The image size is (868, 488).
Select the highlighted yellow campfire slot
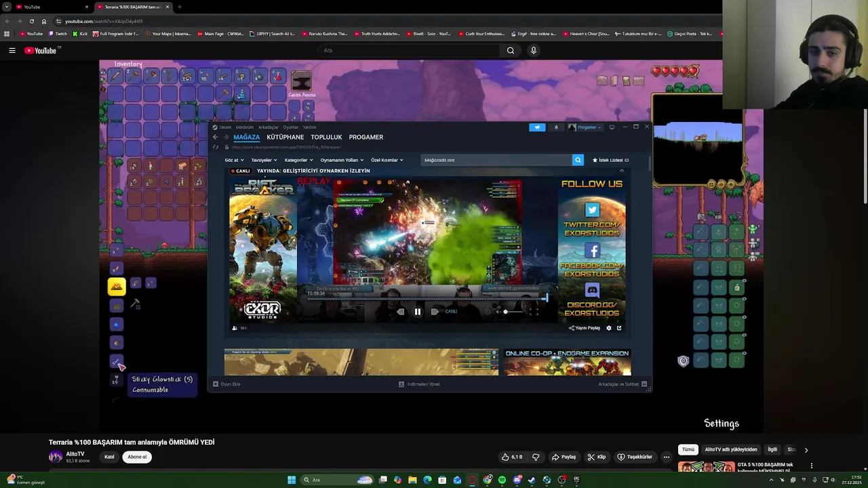coord(117,287)
